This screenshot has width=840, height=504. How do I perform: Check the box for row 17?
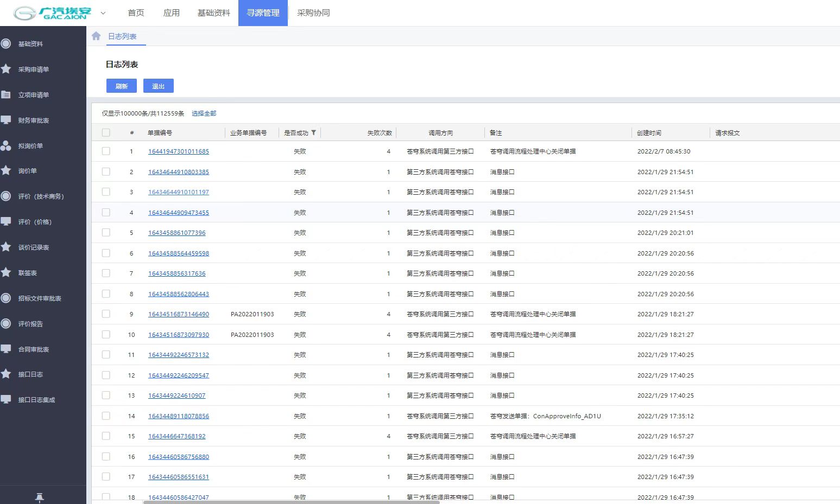[x=106, y=477]
